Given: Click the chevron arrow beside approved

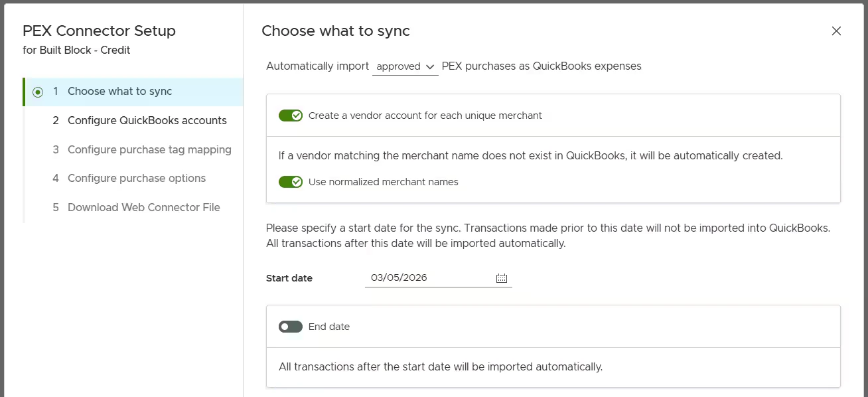Looking at the screenshot, I should (430, 66).
